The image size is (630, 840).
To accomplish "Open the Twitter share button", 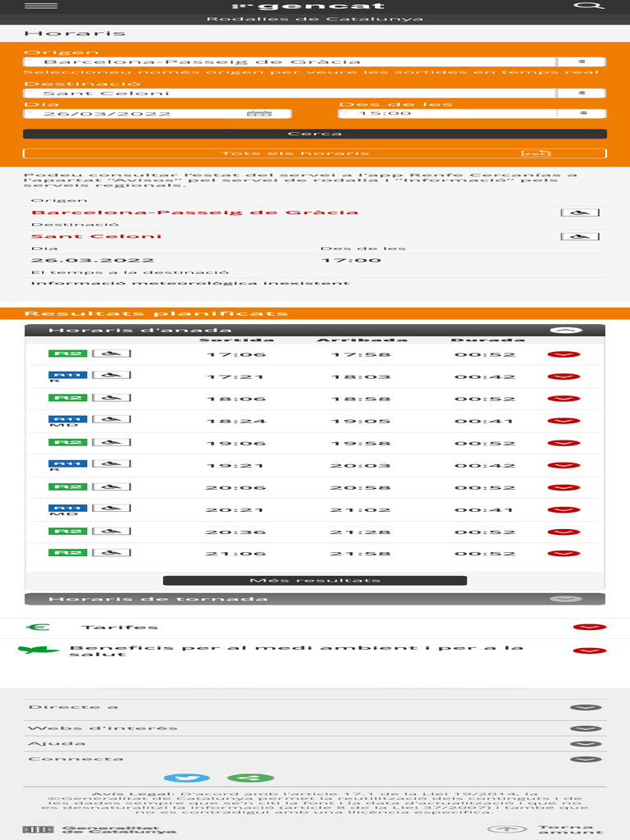I will coord(186,778).
